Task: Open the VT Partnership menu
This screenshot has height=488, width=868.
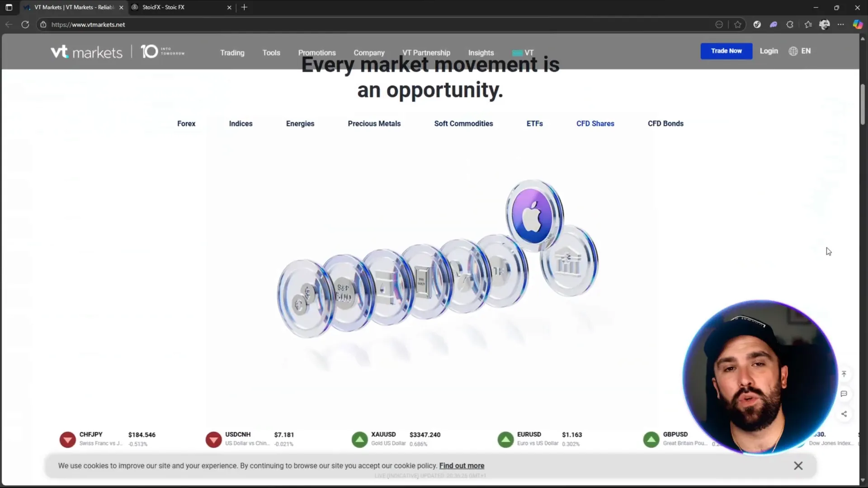Action: click(426, 52)
